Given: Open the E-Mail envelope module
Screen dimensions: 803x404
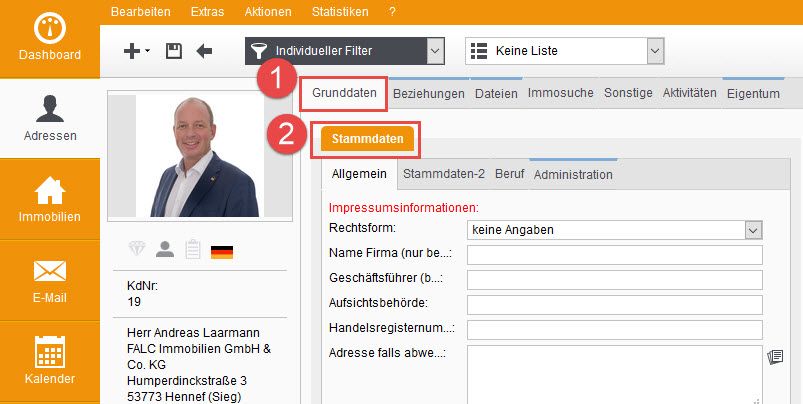Looking at the screenshot, I should click(x=49, y=277).
